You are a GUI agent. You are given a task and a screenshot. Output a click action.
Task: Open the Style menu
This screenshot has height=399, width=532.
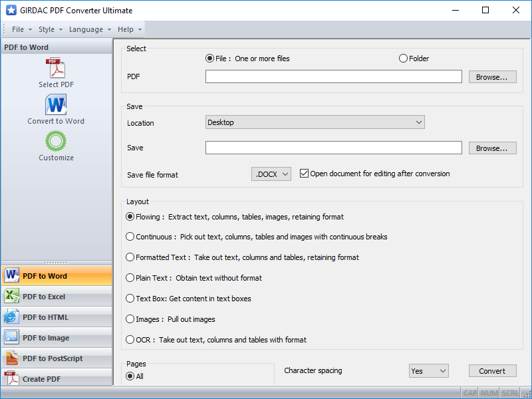(x=51, y=29)
